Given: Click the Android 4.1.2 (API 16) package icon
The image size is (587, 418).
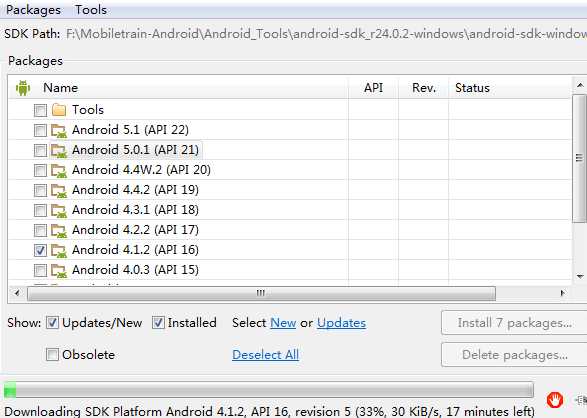Looking at the screenshot, I should (59, 250).
